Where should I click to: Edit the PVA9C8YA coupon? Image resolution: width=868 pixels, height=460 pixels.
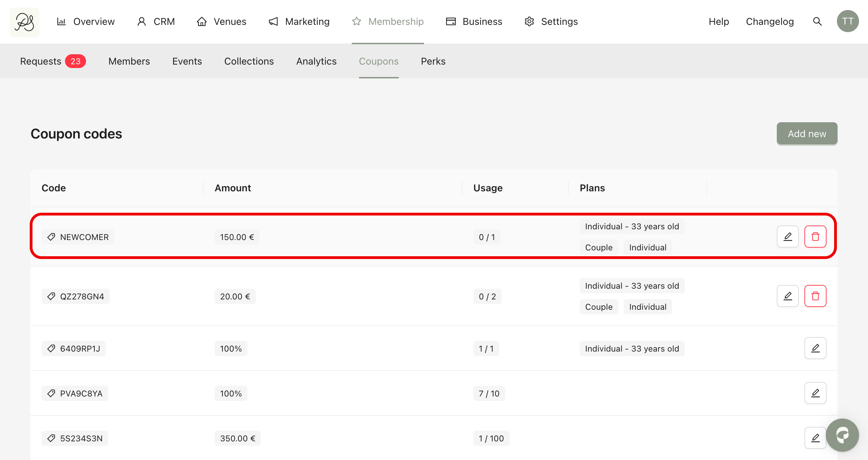tap(815, 393)
